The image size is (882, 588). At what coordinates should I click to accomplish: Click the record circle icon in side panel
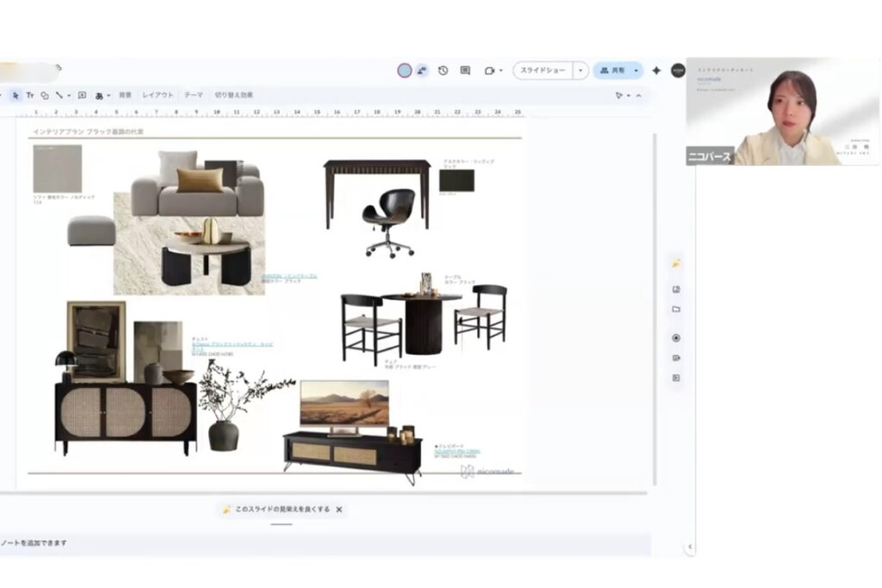click(x=676, y=337)
